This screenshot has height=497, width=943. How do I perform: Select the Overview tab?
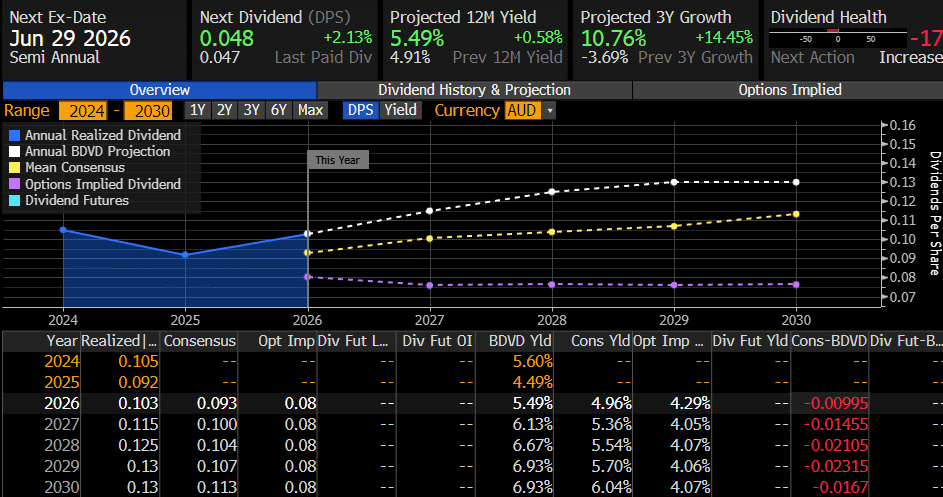click(x=159, y=90)
